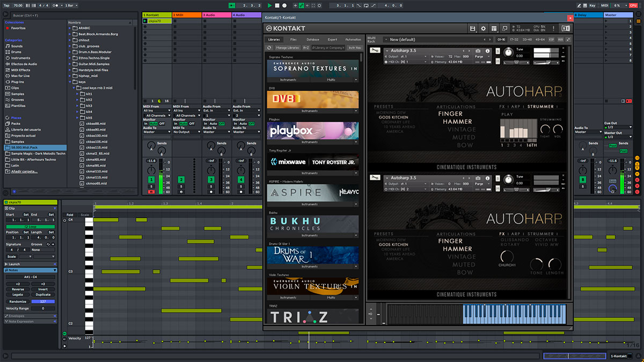The image size is (644, 362).
Task: Click the KSP button in the multi rack
Action: 551,40
